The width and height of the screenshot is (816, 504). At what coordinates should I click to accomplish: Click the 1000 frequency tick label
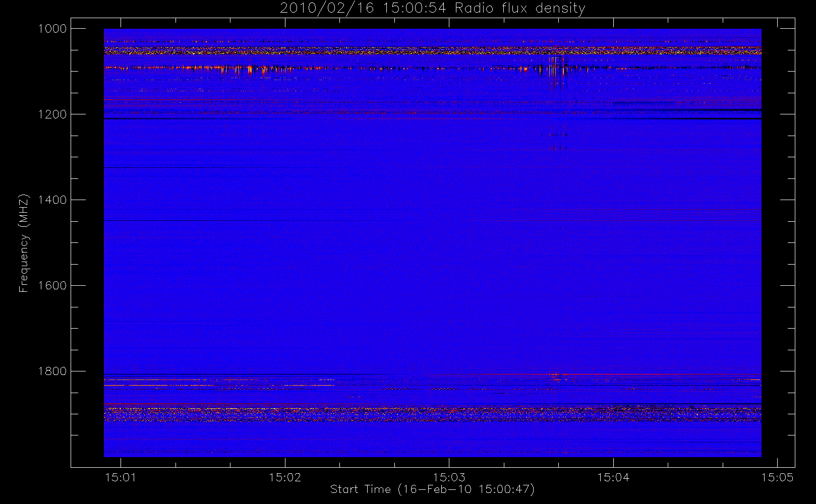click(52, 29)
